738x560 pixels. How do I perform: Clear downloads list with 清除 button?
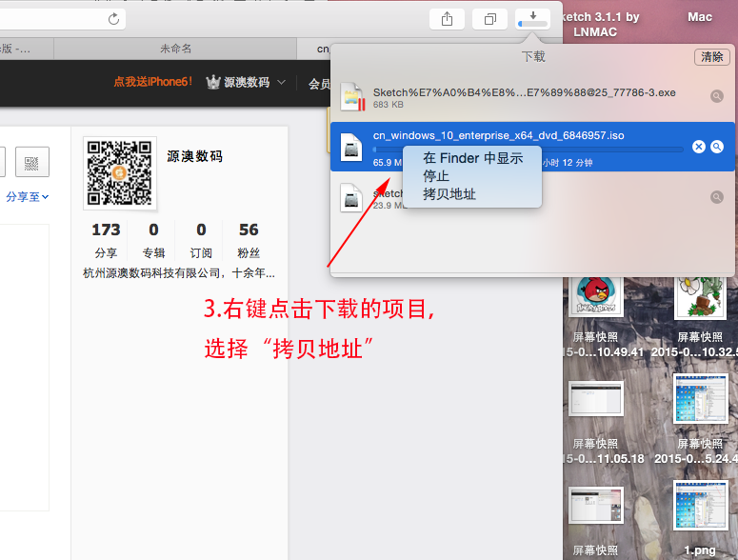pyautogui.click(x=712, y=57)
